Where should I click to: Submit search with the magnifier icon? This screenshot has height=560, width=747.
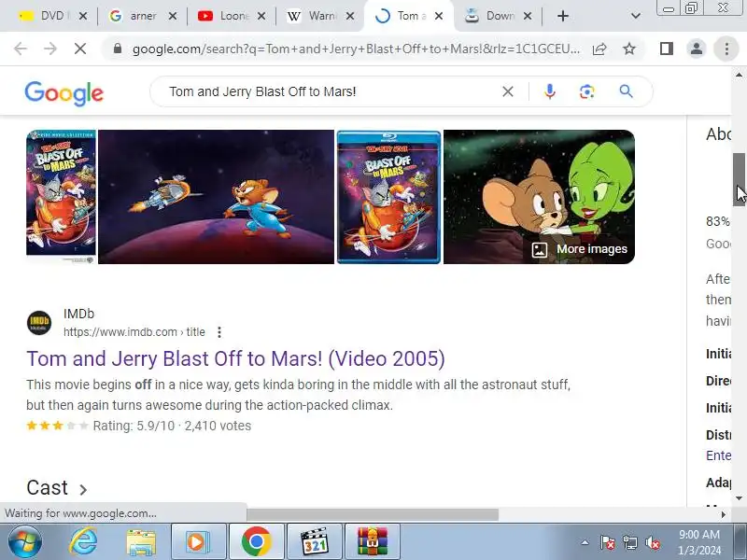626,91
